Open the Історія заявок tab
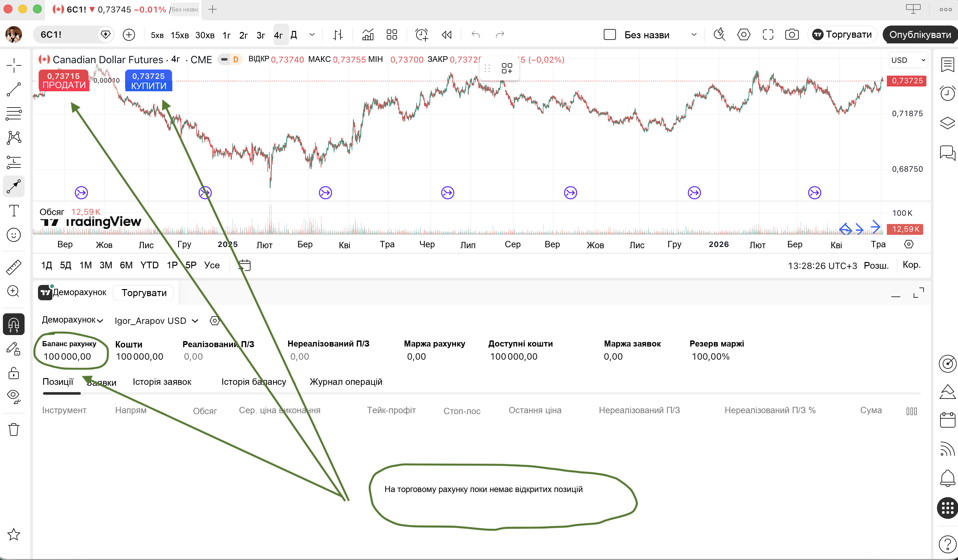The width and height of the screenshot is (958, 560). pyautogui.click(x=162, y=382)
